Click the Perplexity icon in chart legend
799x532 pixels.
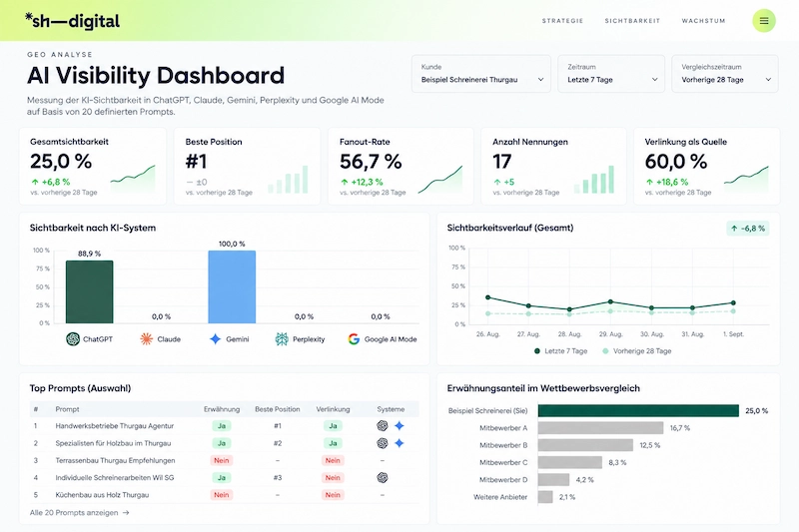(x=282, y=339)
